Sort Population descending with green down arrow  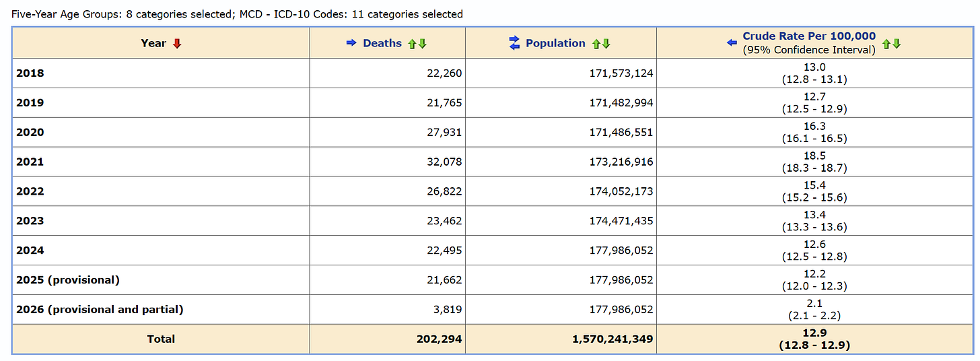(x=605, y=44)
